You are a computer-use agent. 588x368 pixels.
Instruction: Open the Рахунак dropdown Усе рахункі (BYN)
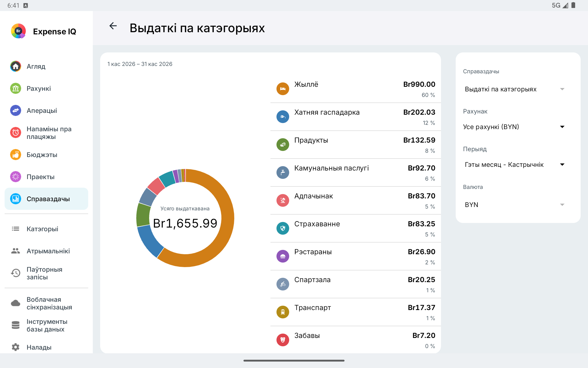pos(514,127)
